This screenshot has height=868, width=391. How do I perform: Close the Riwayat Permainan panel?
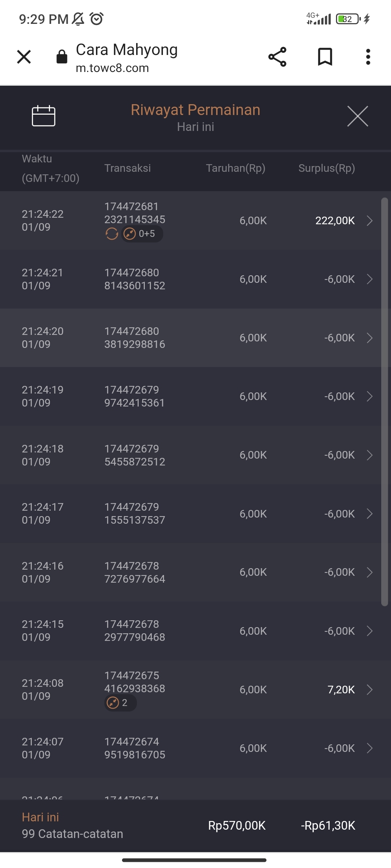tap(357, 116)
